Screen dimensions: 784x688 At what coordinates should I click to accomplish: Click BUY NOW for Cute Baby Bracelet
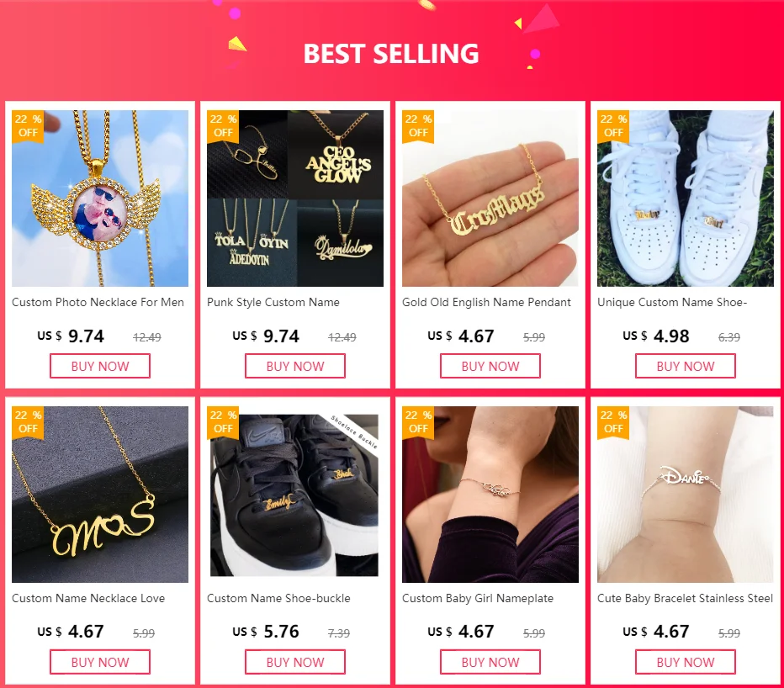coord(686,662)
